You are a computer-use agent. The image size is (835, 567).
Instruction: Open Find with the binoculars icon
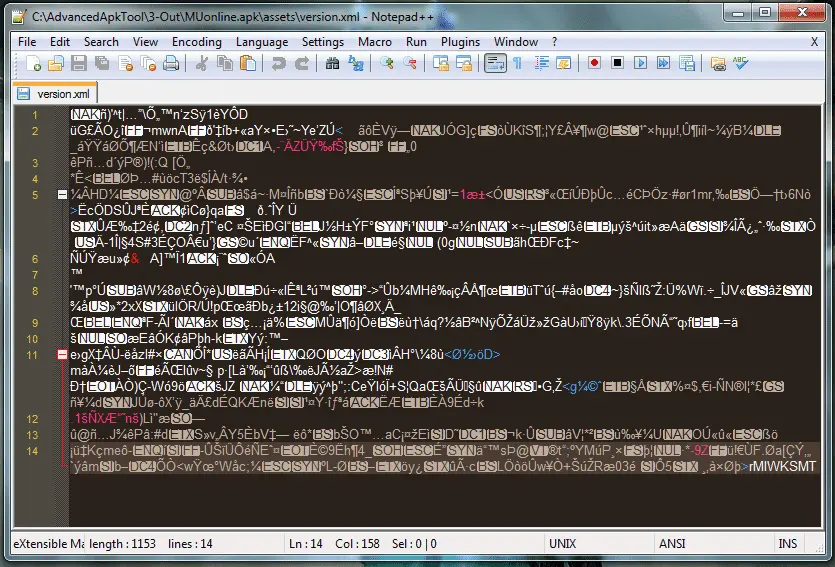[332, 64]
